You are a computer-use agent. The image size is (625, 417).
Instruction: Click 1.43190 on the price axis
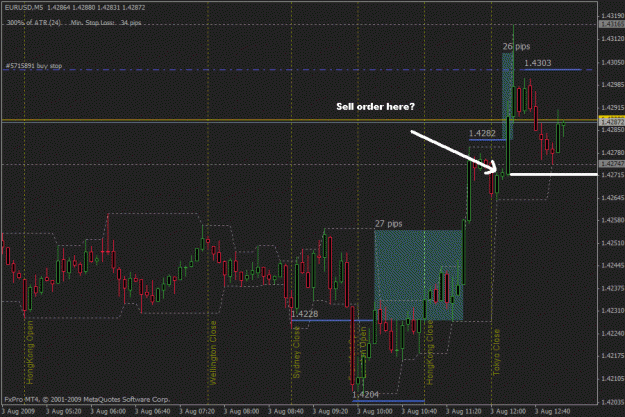613,16
